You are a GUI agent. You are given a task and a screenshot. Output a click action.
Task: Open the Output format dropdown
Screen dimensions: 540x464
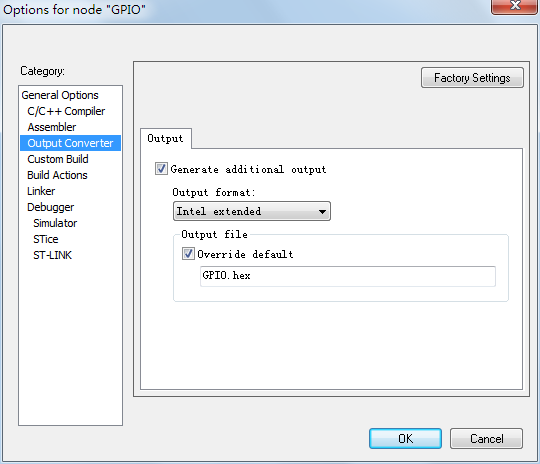click(x=252, y=211)
